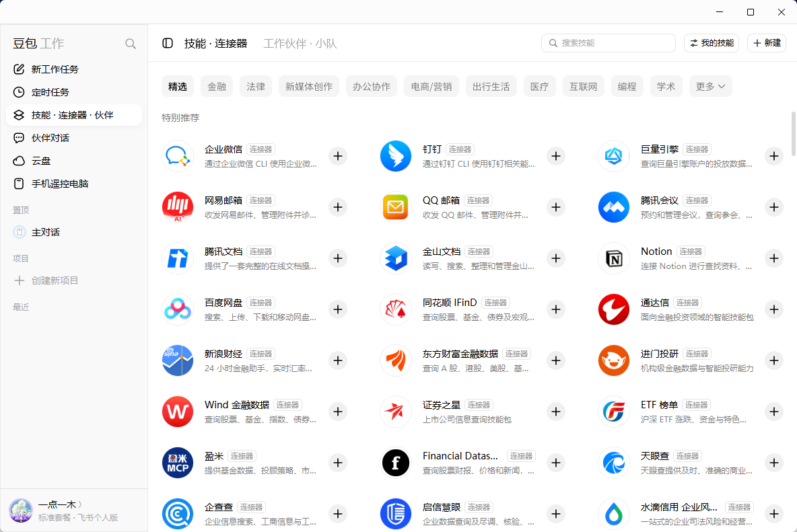The width and height of the screenshot is (797, 532).
Task: Add the 腾讯会议 connector with plus
Action: pos(774,207)
